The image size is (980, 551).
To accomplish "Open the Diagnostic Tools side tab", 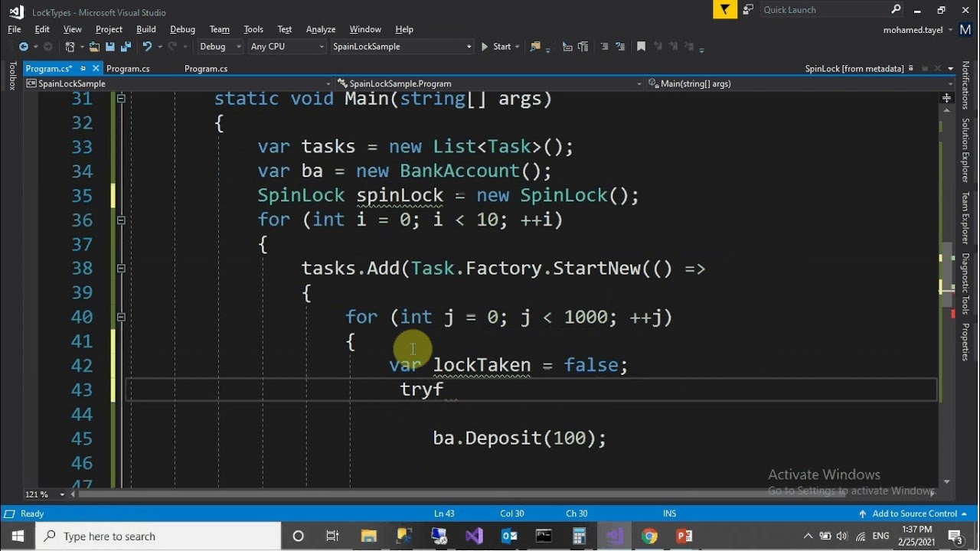I will pyautogui.click(x=965, y=283).
